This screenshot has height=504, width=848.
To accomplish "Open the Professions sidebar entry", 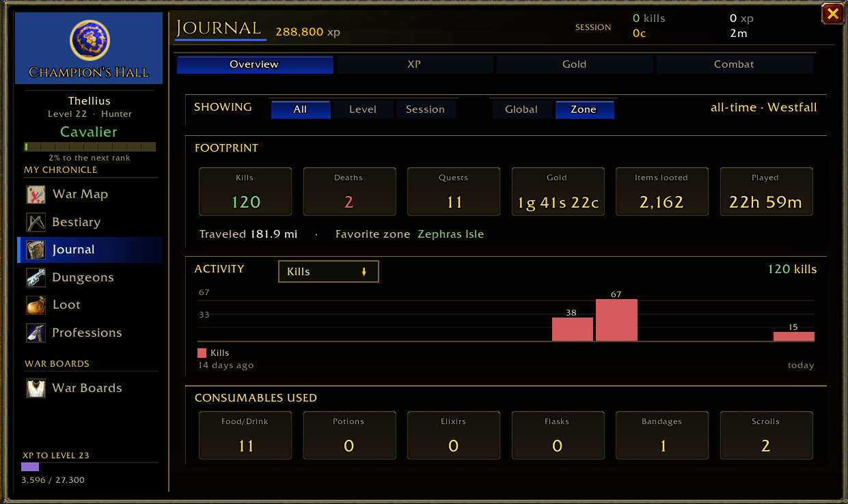I will pyautogui.click(x=90, y=333).
